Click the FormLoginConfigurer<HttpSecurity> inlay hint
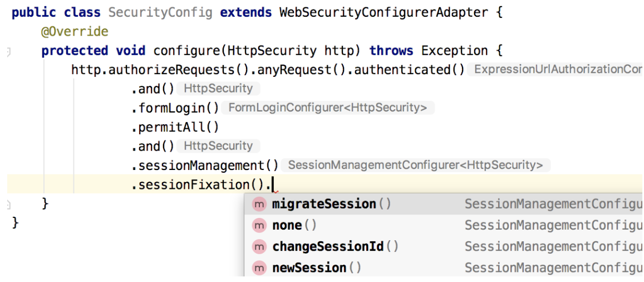 328,108
